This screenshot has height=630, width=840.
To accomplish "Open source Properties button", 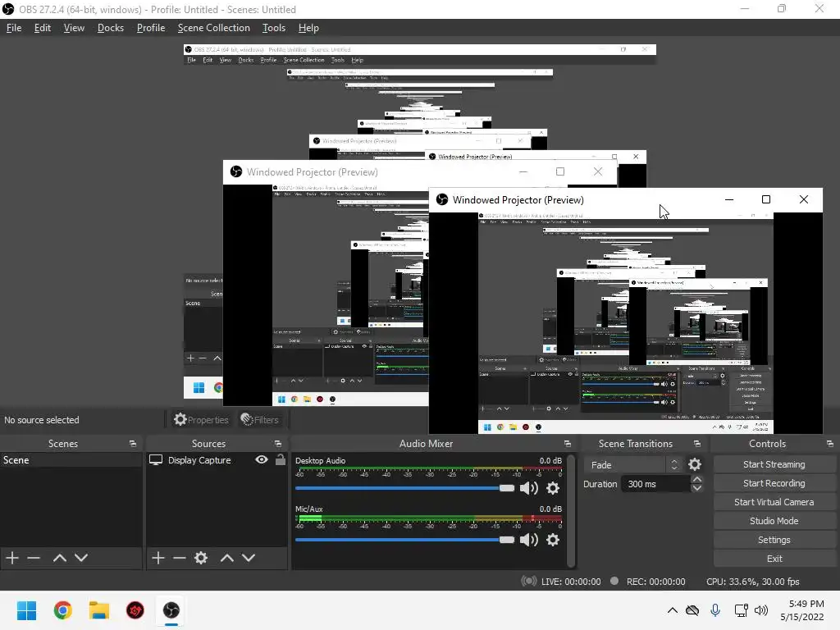I will pos(202,419).
